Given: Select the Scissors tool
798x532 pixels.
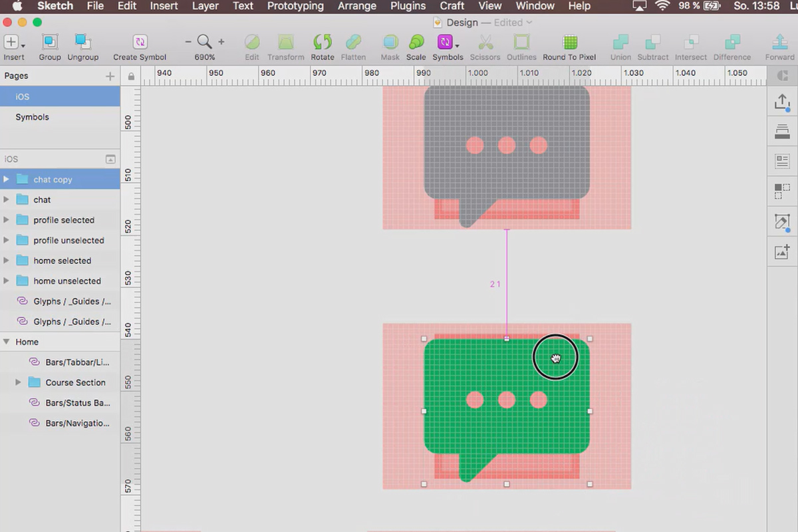Looking at the screenshot, I should click(485, 43).
